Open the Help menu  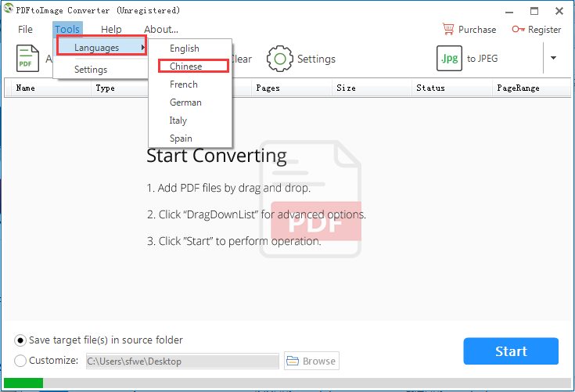111,29
